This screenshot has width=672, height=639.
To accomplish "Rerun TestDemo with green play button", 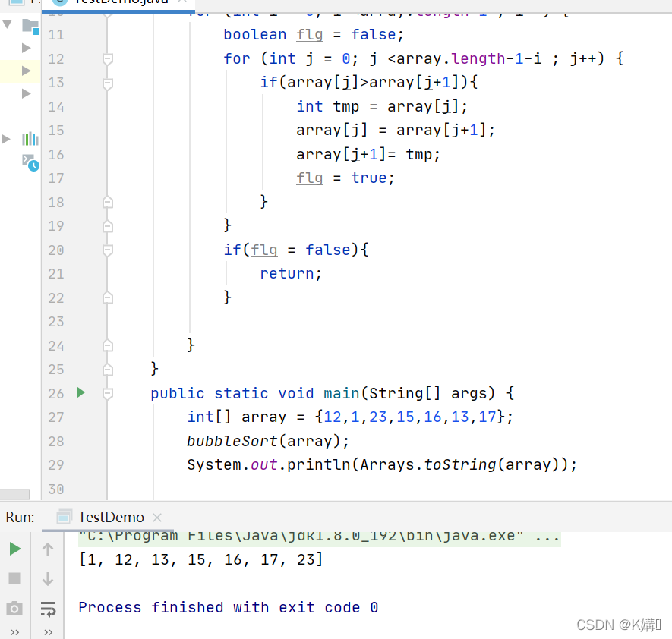I will [x=15, y=549].
